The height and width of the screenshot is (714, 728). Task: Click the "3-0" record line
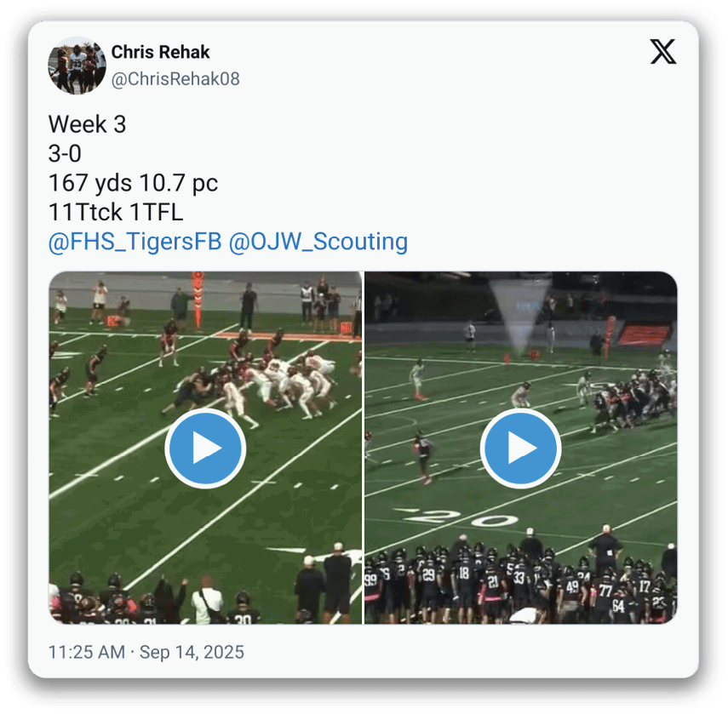click(x=65, y=153)
